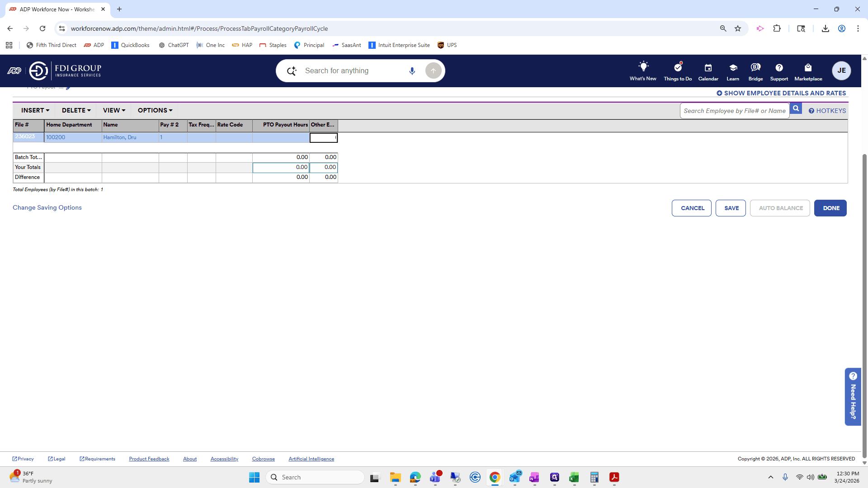The image size is (868, 488).
Task: Open Things to Do checklist icon
Action: 678,67
